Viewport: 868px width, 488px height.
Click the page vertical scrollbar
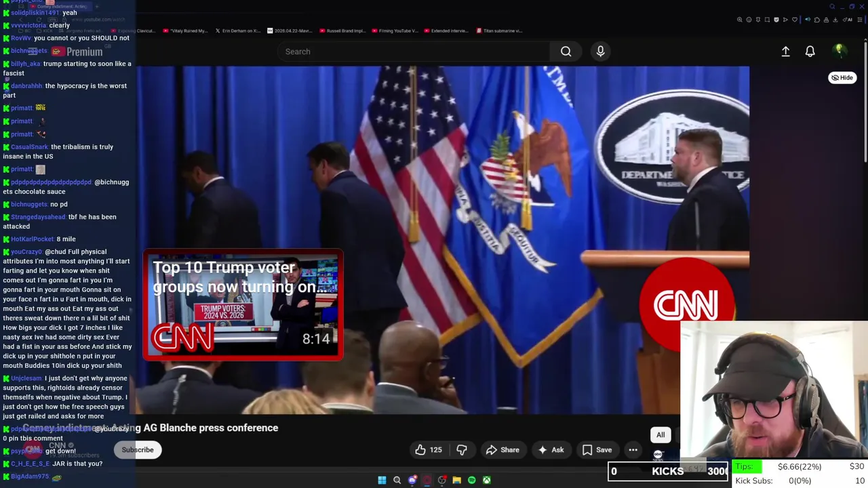[865, 102]
